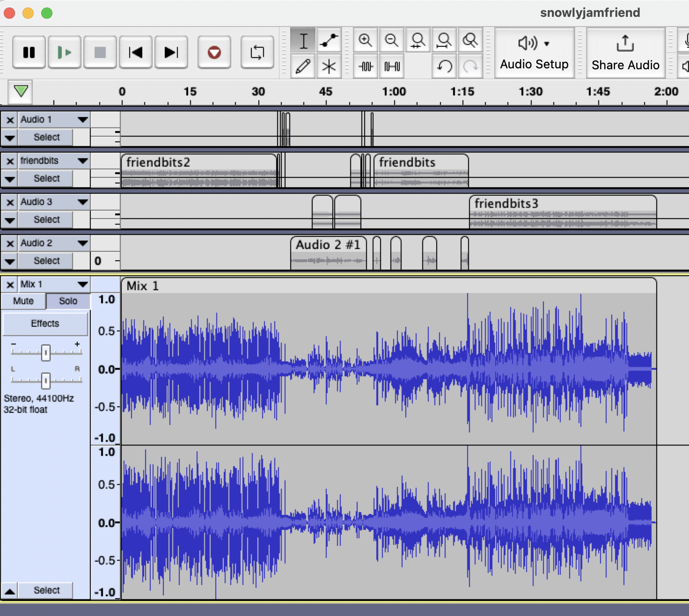Open the Audio Setup menu
This screenshot has width=689, height=616.
point(535,53)
